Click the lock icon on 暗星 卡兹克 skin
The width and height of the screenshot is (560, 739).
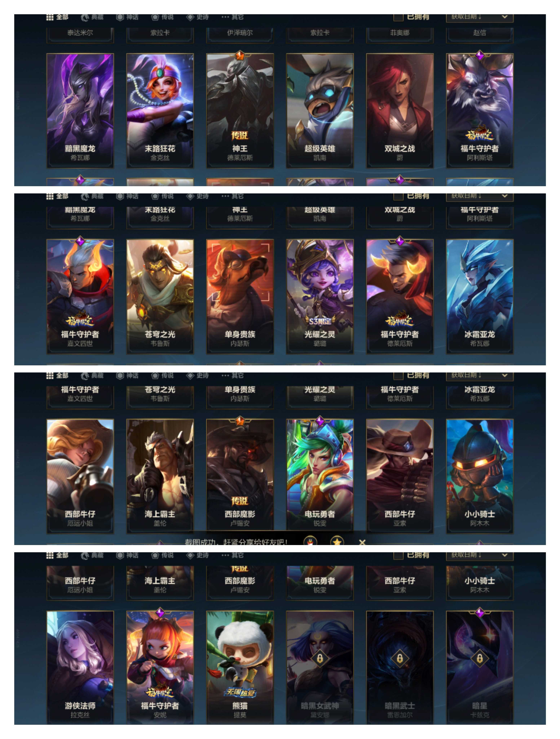click(x=480, y=659)
